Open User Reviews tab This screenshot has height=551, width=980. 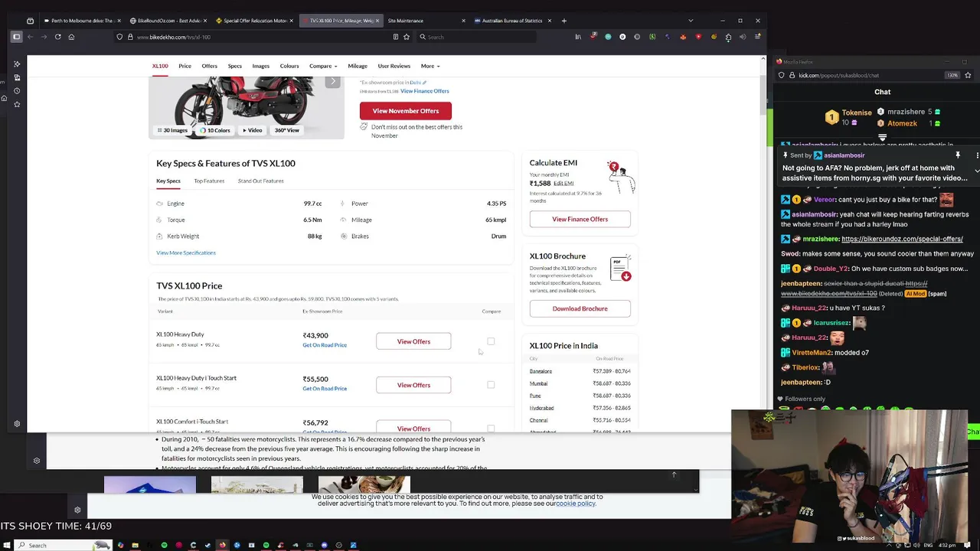394,66
